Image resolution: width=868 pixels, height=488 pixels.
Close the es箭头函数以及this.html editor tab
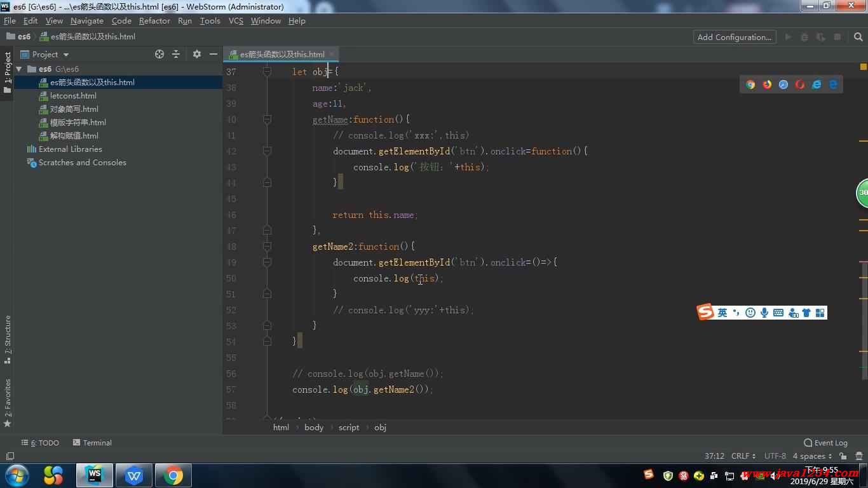tap(332, 54)
